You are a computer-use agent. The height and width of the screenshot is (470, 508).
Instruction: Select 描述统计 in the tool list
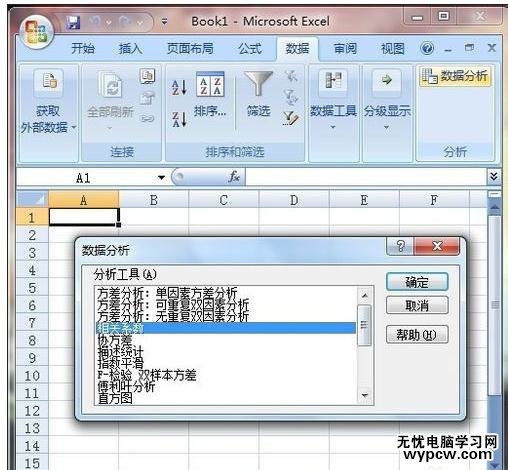120,351
